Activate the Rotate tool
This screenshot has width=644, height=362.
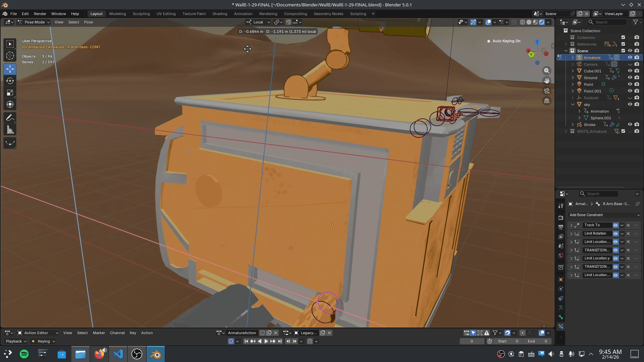(x=10, y=80)
